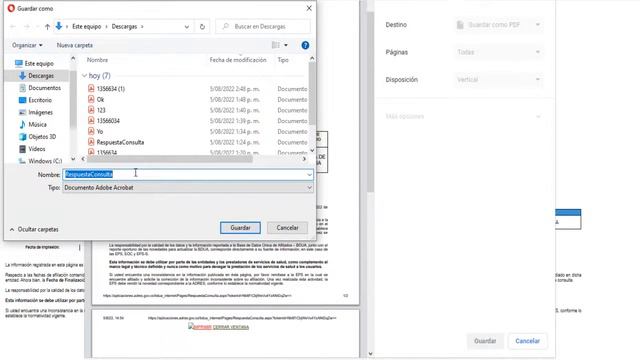Open Páginas dropdown in print panel
Screen dimensions: 640x360
[499, 52]
